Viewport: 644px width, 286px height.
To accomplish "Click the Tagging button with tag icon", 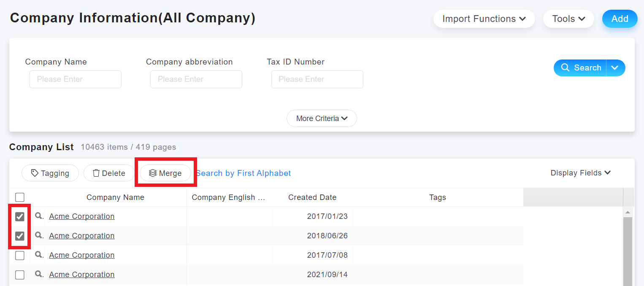I will click(x=50, y=173).
